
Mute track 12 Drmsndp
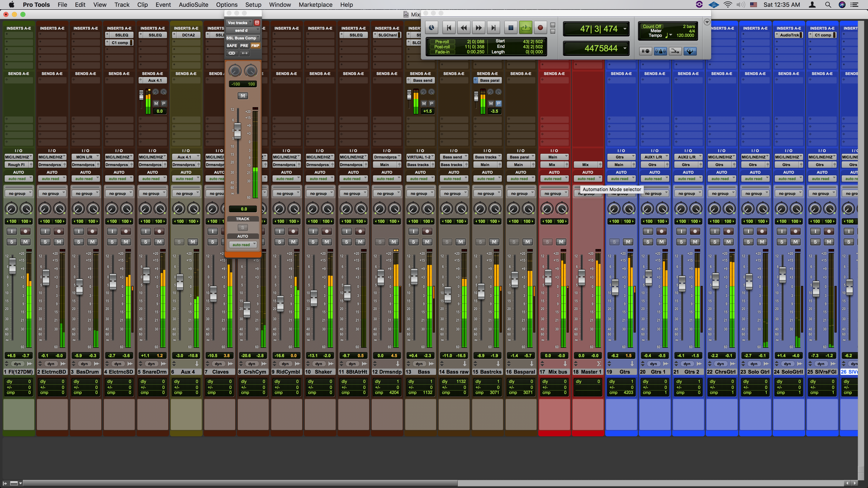(394, 242)
